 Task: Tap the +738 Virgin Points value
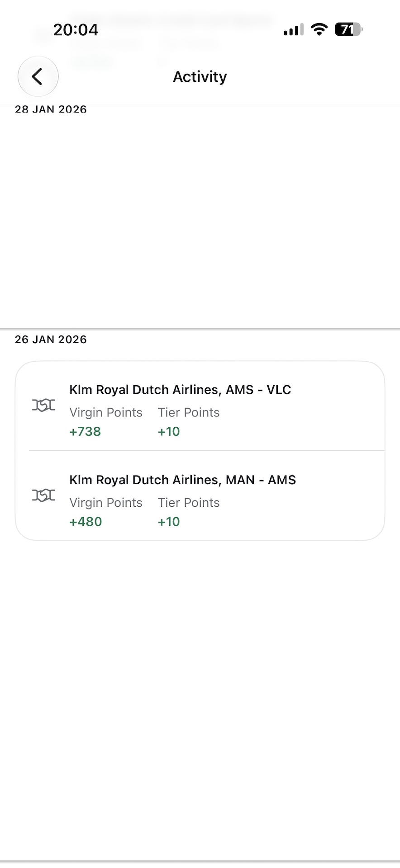coord(85,431)
